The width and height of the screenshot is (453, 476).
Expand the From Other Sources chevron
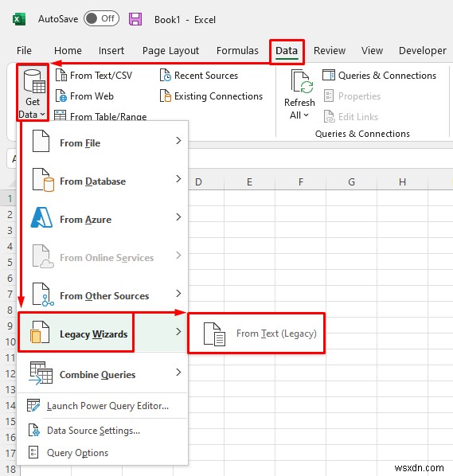point(178,294)
